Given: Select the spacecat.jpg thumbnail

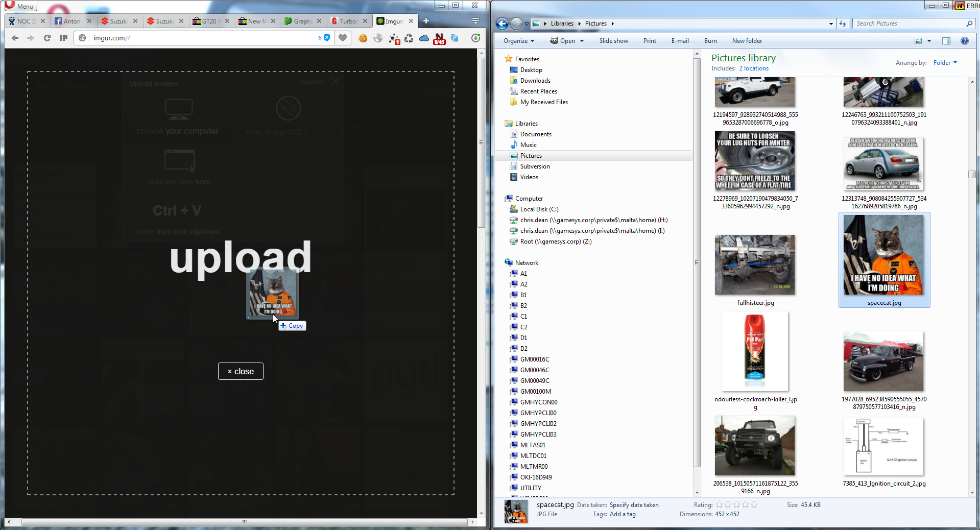Looking at the screenshot, I should coord(883,255).
